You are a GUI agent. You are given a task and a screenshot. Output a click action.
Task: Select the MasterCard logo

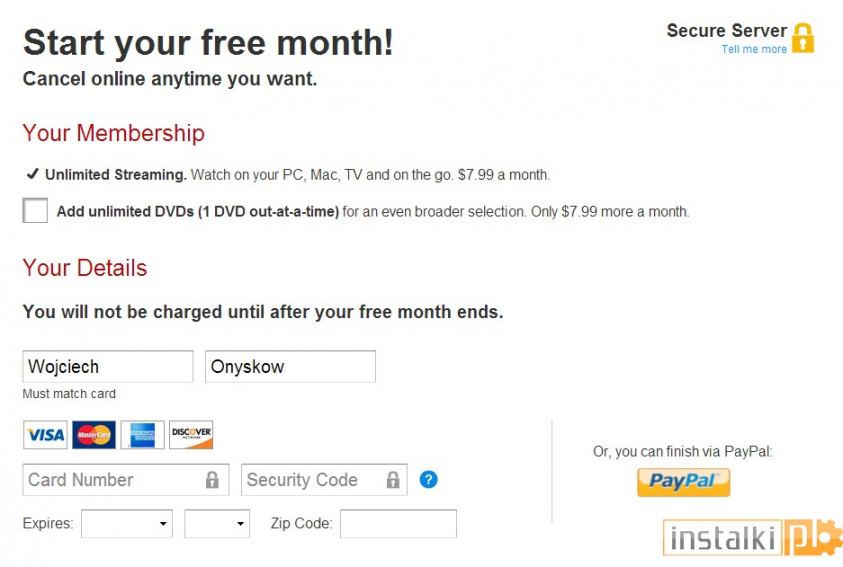(x=94, y=435)
